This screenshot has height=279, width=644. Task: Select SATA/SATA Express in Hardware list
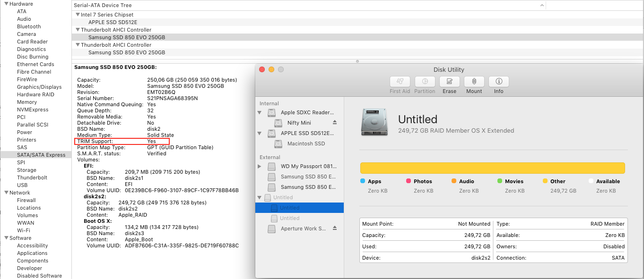pos(36,155)
